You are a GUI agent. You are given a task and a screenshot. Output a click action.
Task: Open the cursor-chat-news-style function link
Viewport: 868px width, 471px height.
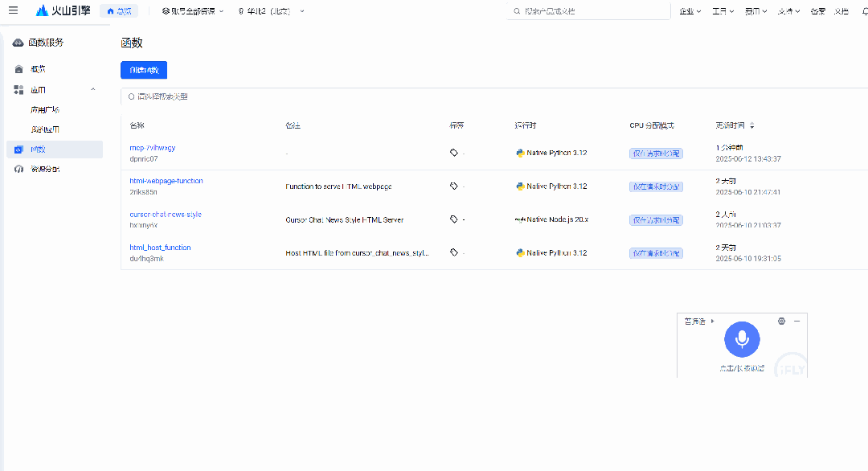tap(166, 215)
